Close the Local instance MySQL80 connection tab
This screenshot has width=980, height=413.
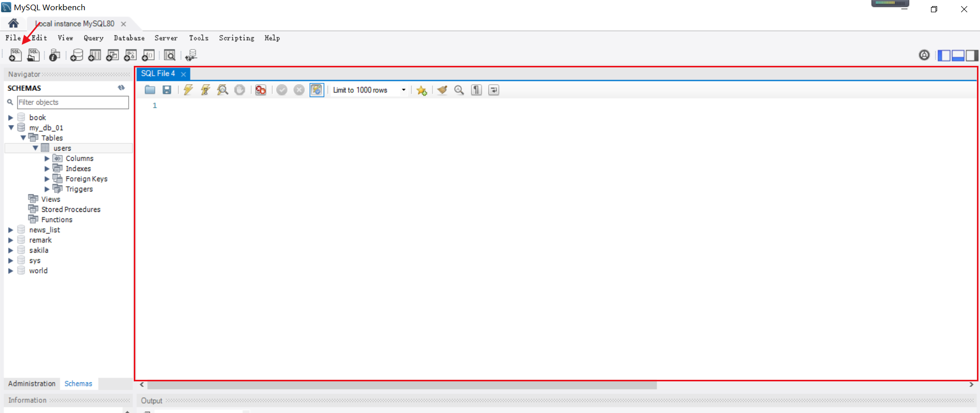click(x=123, y=24)
